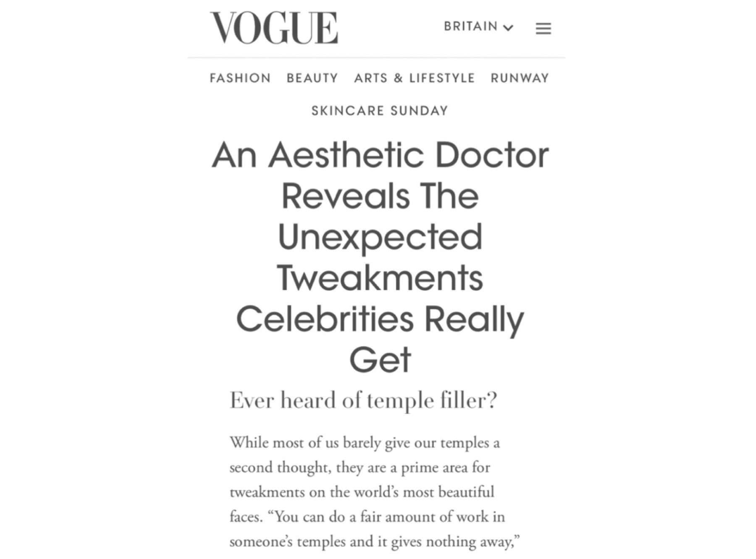Go to the Fashion section
This screenshot has width=756, height=559.
tap(240, 78)
